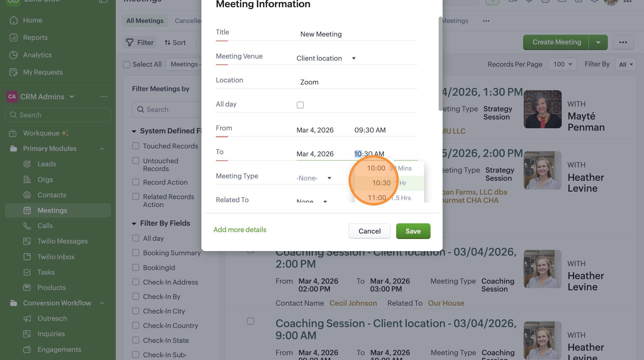Check the Touched Records filter
The width and height of the screenshot is (644, 360).
point(136,146)
